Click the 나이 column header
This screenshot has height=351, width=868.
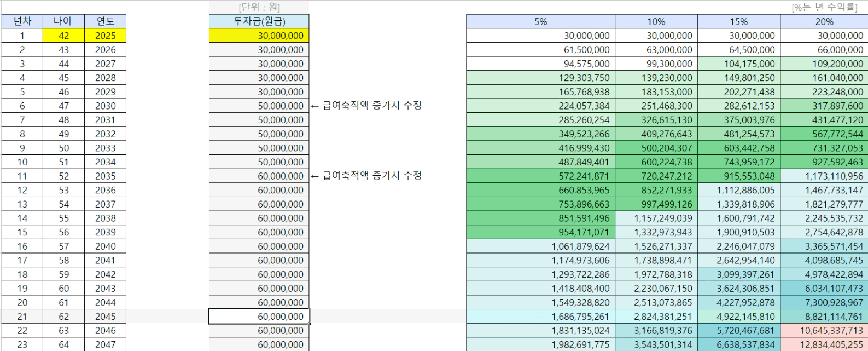coord(63,21)
